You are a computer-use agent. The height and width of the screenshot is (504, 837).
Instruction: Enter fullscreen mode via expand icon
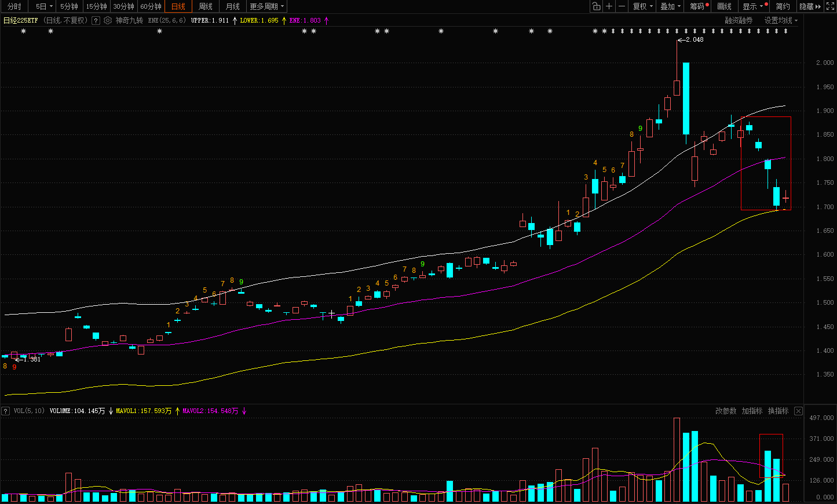[830, 6]
